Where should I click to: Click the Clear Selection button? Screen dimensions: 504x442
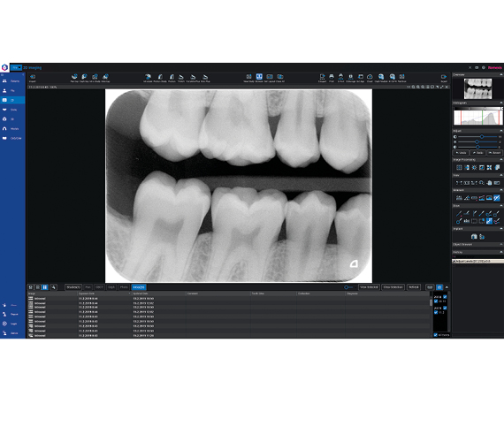[x=393, y=287]
